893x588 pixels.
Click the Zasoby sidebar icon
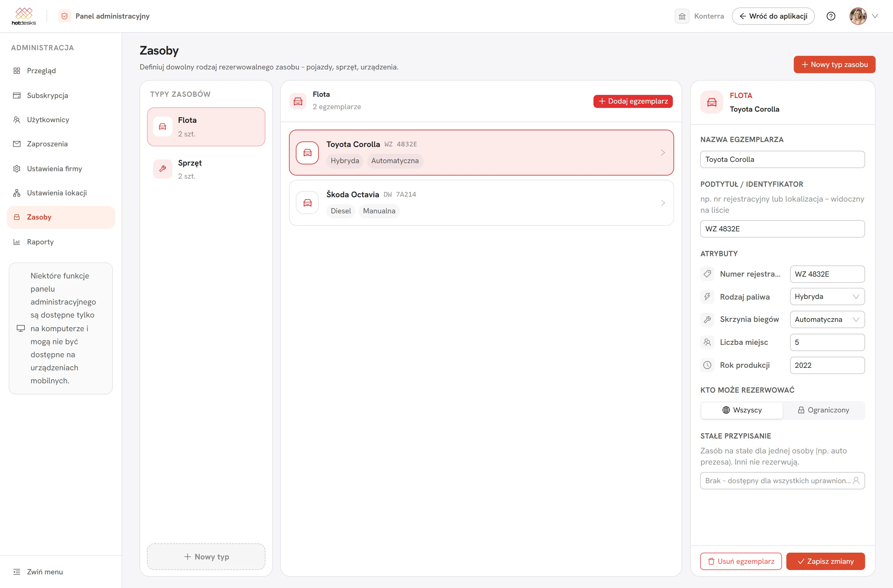tap(17, 217)
